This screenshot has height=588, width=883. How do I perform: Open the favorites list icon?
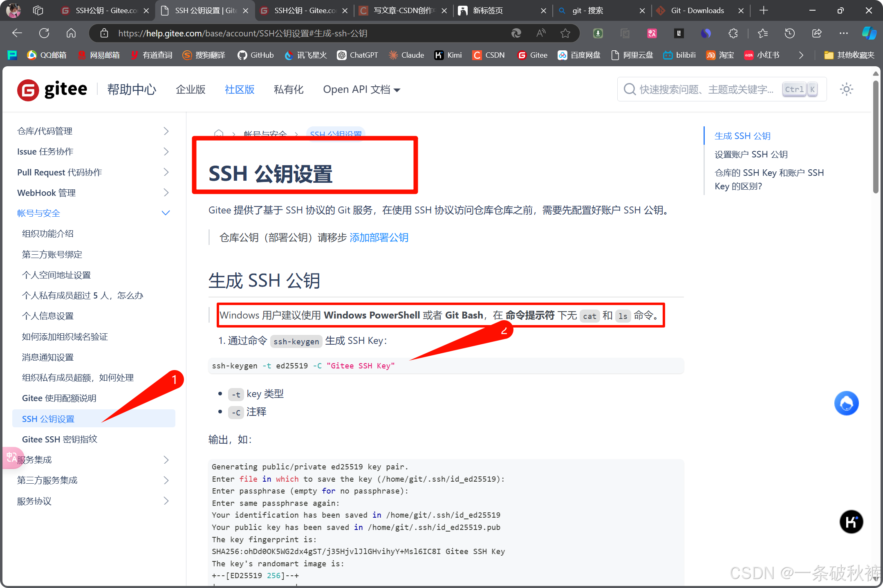point(762,33)
